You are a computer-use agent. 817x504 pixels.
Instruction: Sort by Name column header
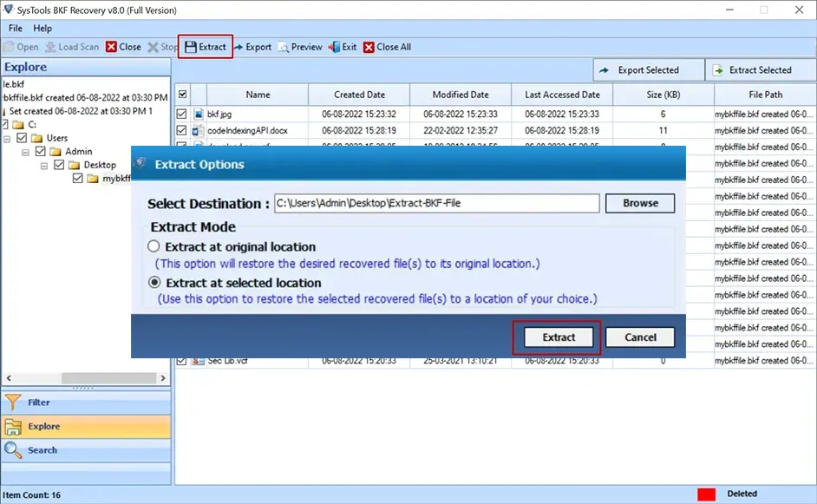tap(258, 95)
